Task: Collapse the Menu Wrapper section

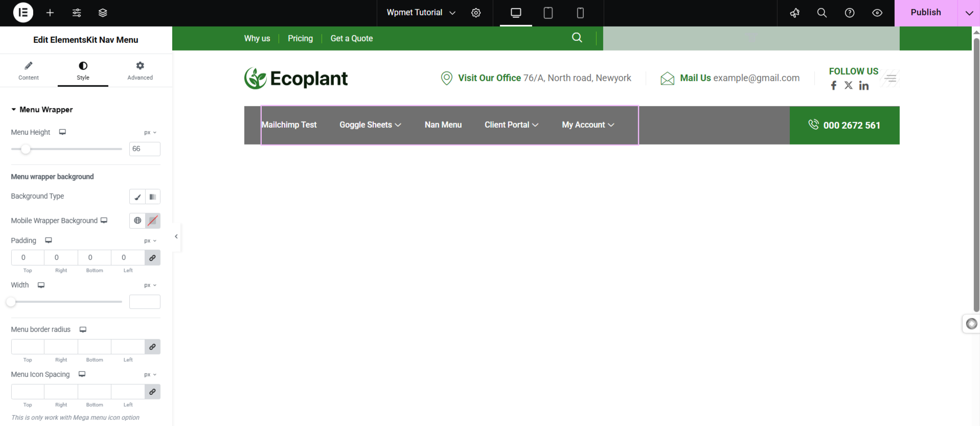Action: click(x=14, y=110)
